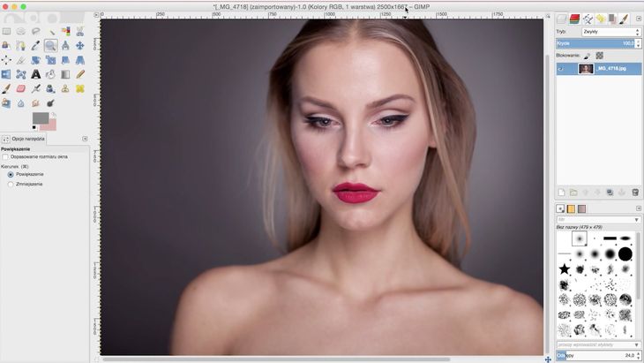Screen dimensions: 644x363
Task: Select the Powiększenie radio button
Action: pos(11,175)
